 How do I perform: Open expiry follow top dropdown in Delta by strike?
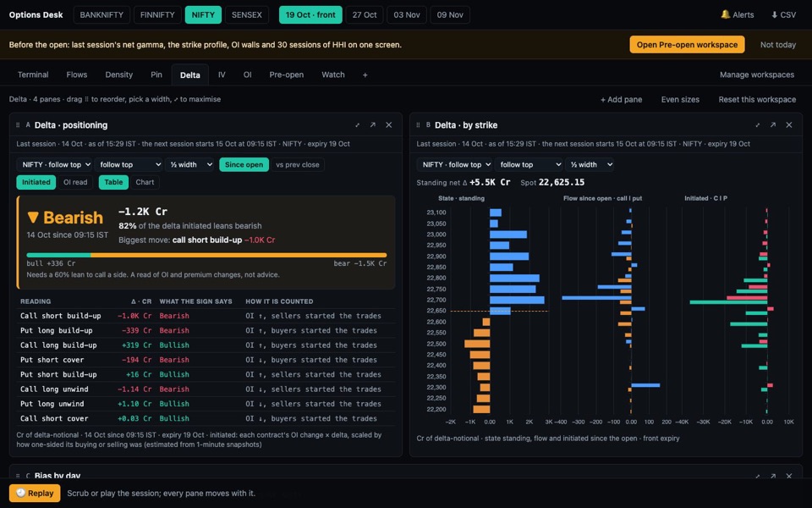click(529, 165)
